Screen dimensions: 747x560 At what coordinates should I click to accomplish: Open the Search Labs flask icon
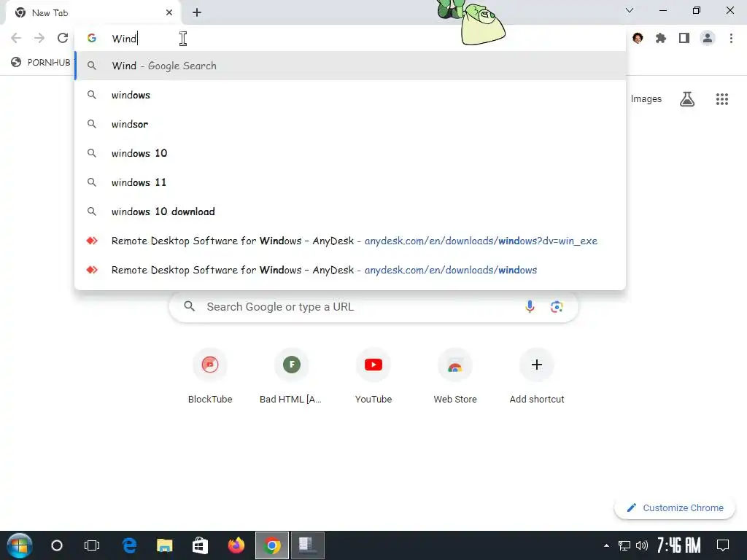(x=687, y=99)
